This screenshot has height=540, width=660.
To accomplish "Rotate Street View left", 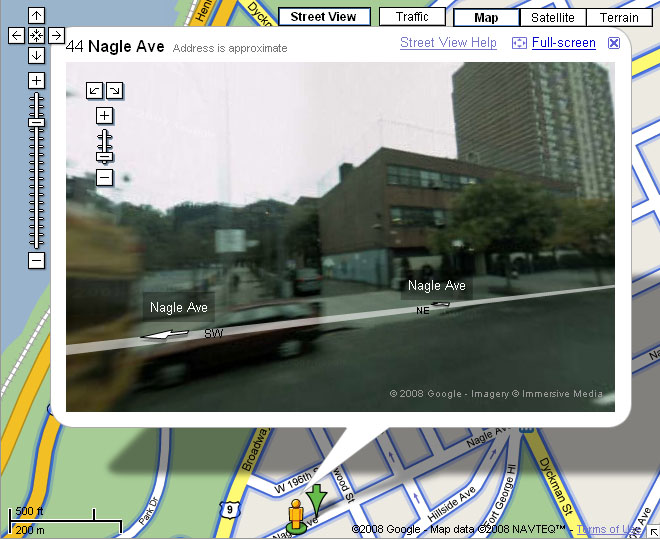I will coord(94,90).
